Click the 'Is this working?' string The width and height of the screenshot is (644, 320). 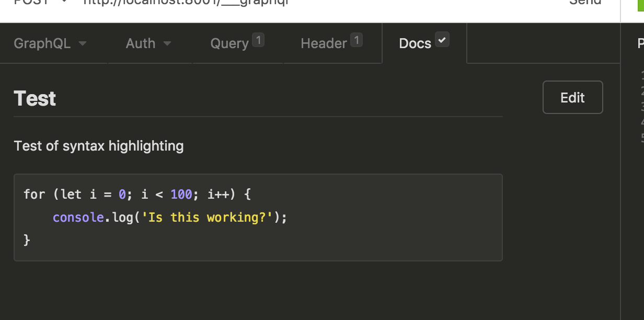208,217
